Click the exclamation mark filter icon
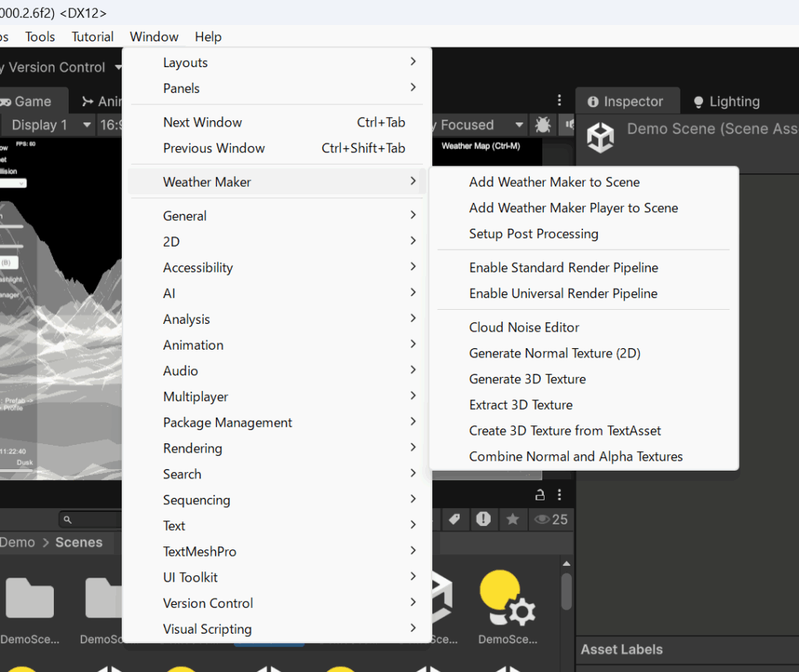The height and width of the screenshot is (672, 799). pos(483,519)
